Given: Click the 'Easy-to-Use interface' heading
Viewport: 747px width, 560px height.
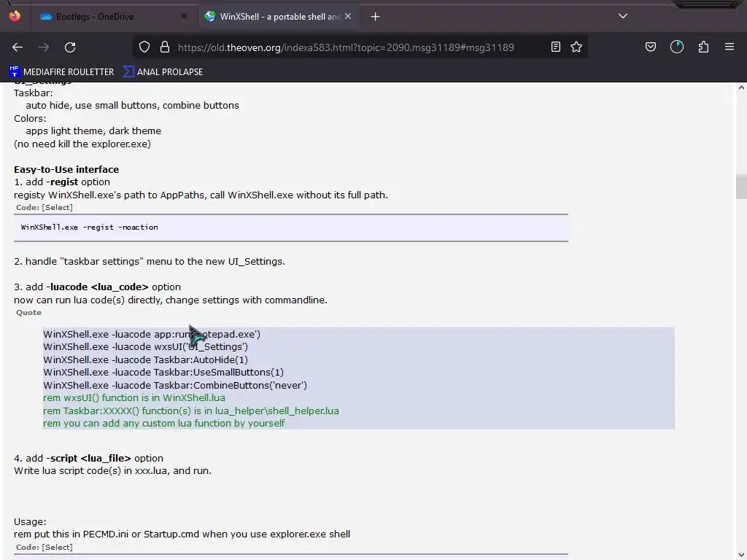Looking at the screenshot, I should coord(66,169).
